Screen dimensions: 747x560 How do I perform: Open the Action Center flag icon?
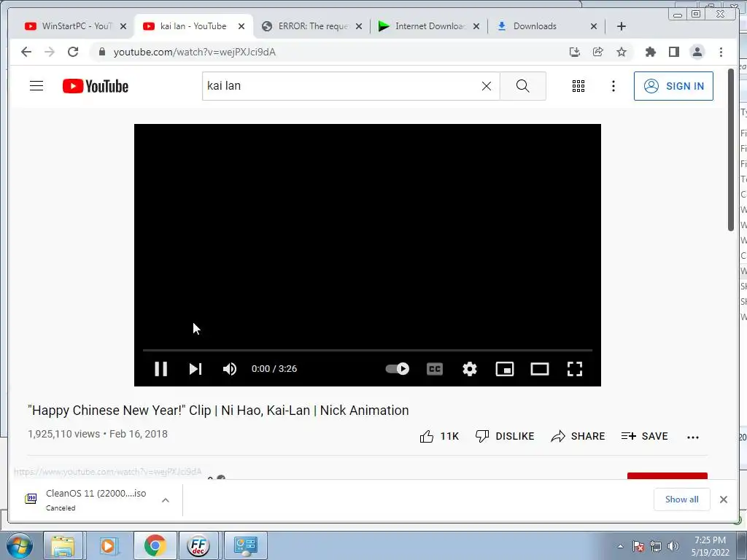point(638,546)
